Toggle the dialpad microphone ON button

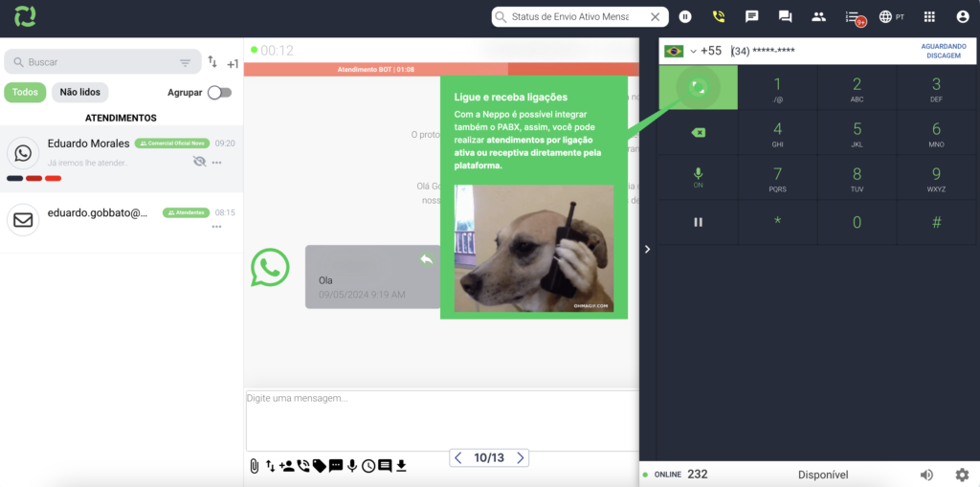click(x=698, y=176)
